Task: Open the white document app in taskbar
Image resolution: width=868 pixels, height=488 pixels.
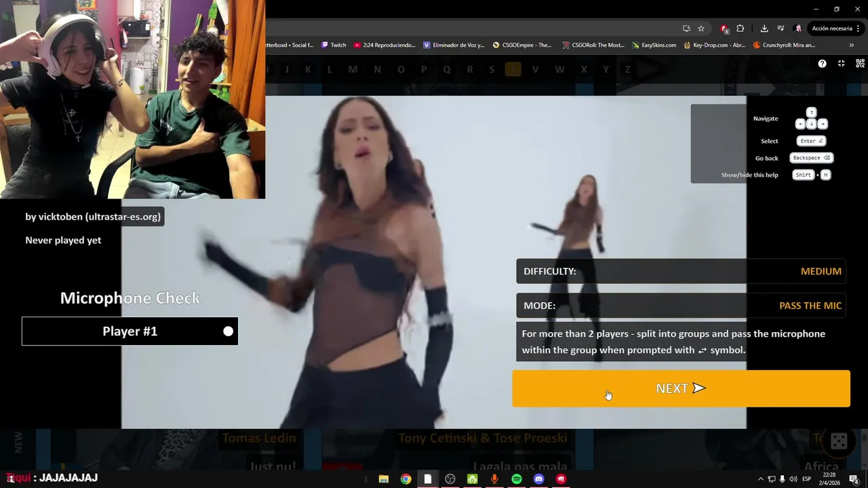Action: click(x=428, y=479)
